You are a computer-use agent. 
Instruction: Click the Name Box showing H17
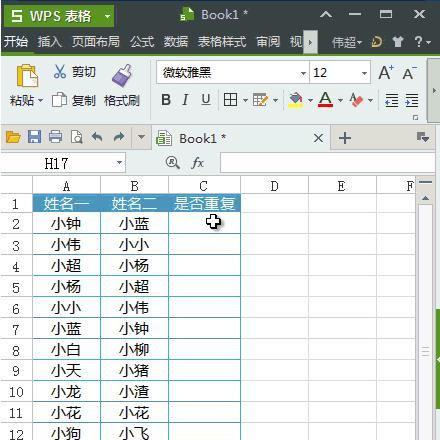63,163
